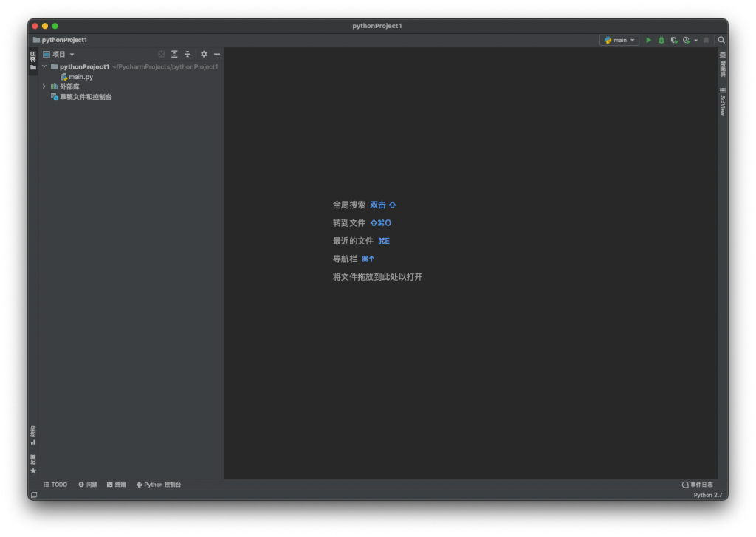Select pythonProject1 root folder in tree

80,66
